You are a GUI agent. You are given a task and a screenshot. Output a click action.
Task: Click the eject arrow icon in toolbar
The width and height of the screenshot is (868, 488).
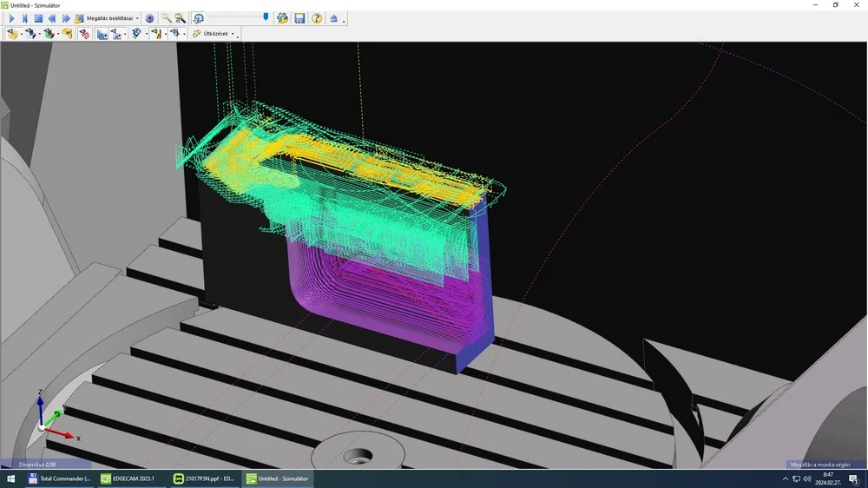pos(334,18)
